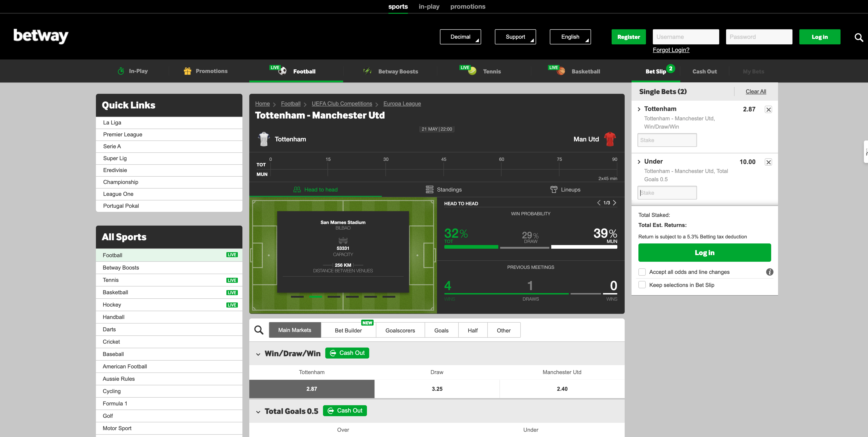
Task: Select the Bet Builder market tab
Action: [348, 330]
